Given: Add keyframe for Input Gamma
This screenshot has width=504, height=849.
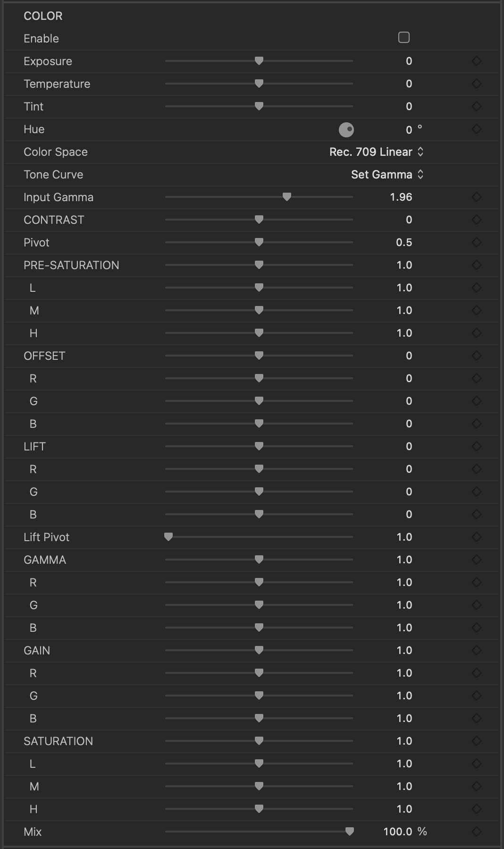Looking at the screenshot, I should [477, 197].
